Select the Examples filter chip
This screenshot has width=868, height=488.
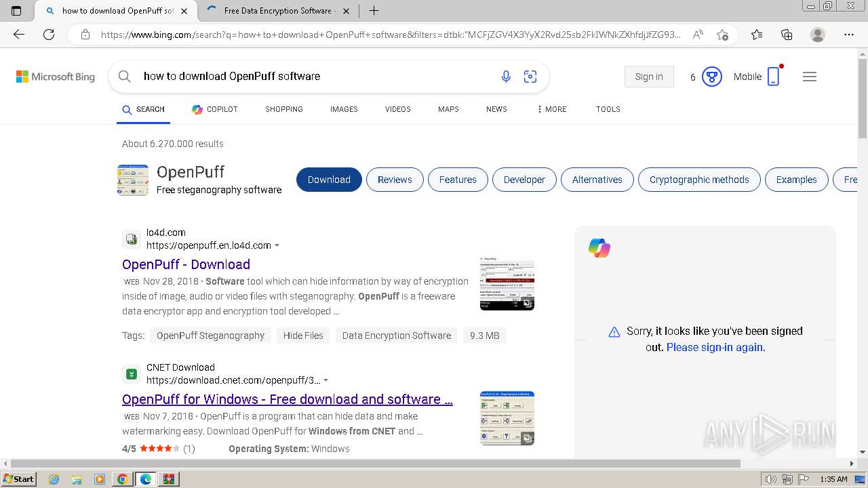(797, 180)
